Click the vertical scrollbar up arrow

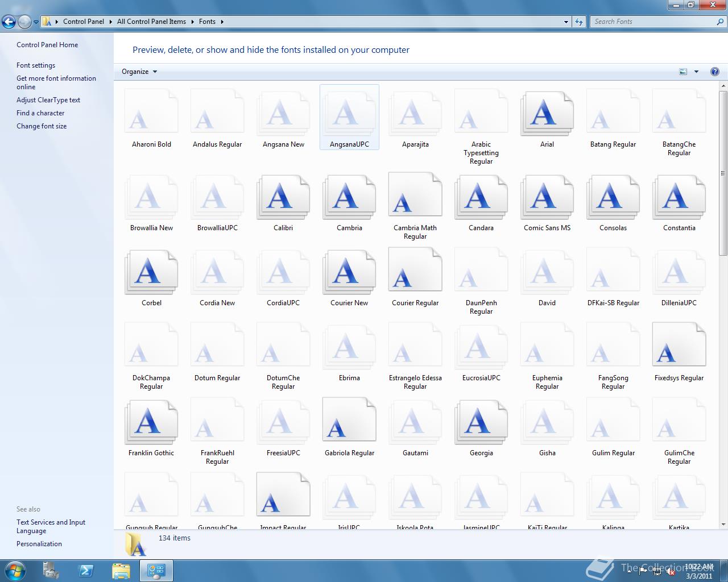723,86
